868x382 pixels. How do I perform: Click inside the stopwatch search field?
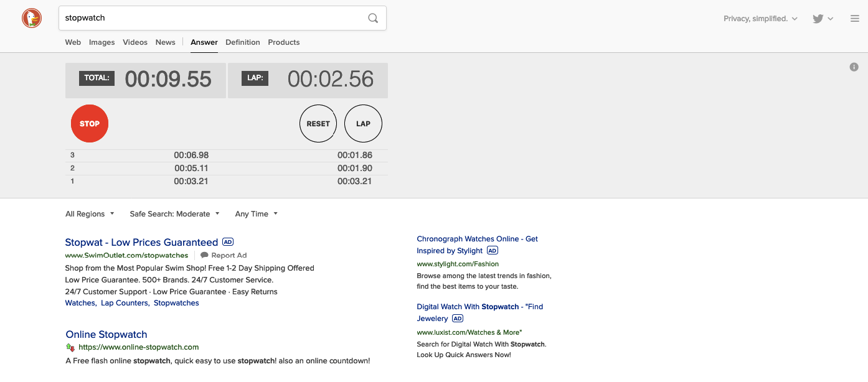[x=187, y=18]
